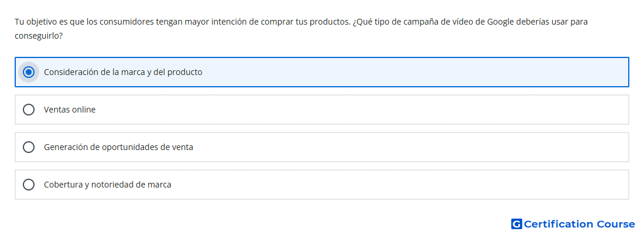Click "Consideración de la marca y del producto" text

tap(123, 72)
